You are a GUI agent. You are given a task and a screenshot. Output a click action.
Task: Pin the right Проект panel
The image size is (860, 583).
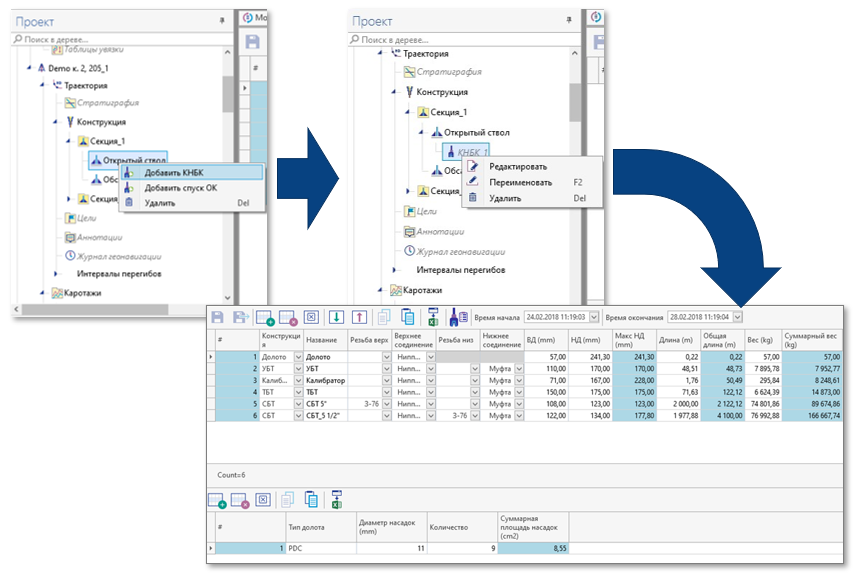[569, 20]
